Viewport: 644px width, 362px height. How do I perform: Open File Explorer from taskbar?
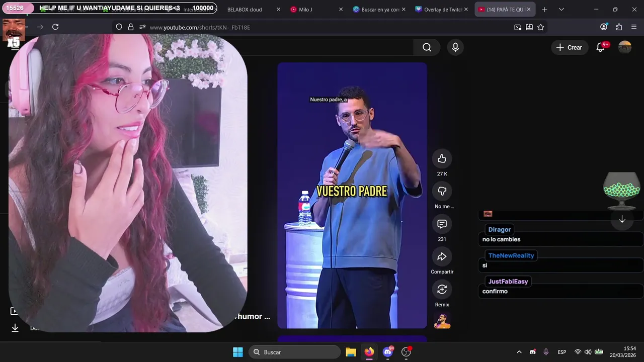coord(351,352)
